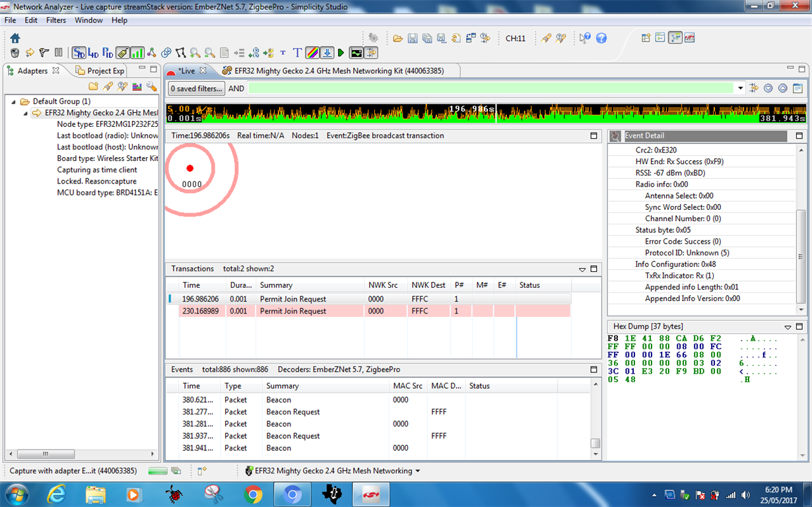Click the 0 saved filters button
Viewport: 812px width, 507px height.
tap(197, 88)
